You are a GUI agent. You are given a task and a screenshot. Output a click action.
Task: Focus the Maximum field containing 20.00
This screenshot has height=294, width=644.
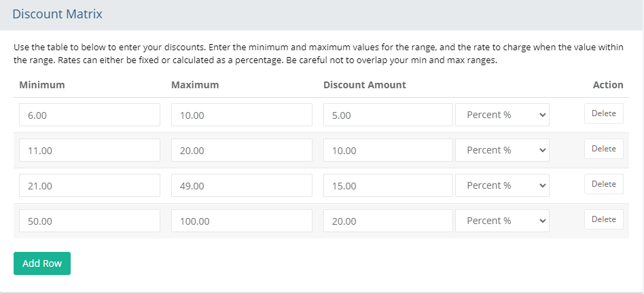pyautogui.click(x=242, y=150)
